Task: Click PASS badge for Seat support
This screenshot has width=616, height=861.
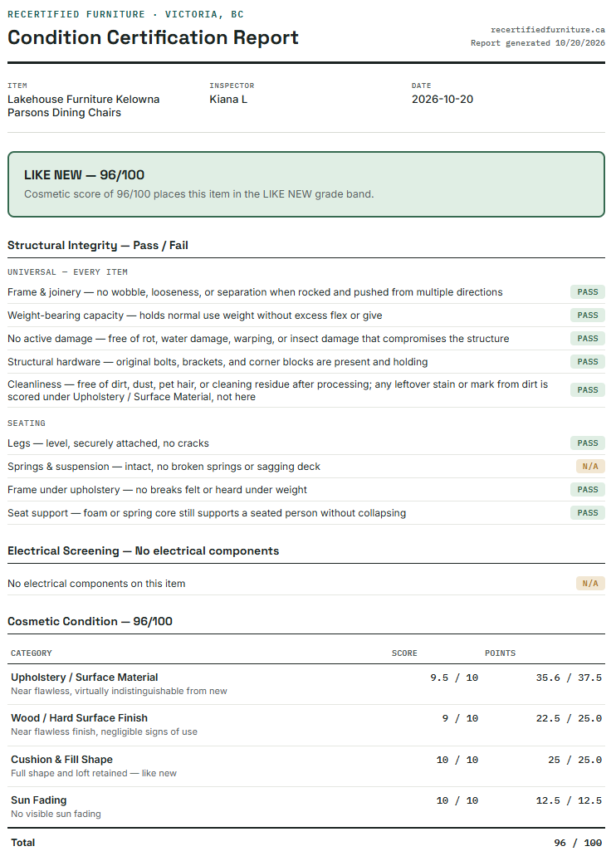Action: coord(588,513)
